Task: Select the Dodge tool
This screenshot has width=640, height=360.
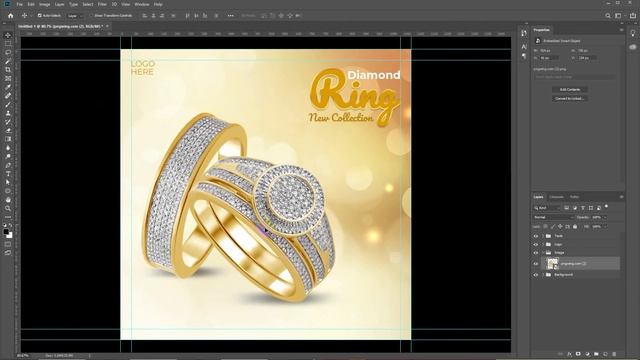Action: click(x=8, y=156)
